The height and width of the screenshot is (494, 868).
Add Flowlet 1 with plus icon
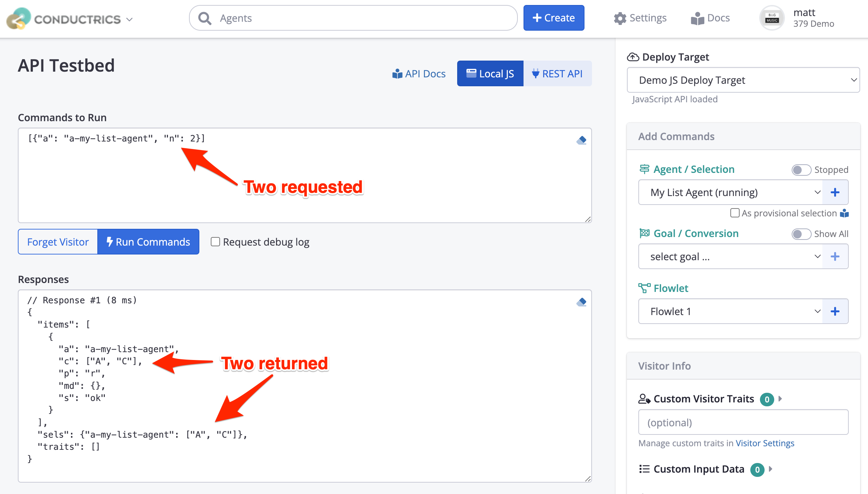click(x=835, y=312)
